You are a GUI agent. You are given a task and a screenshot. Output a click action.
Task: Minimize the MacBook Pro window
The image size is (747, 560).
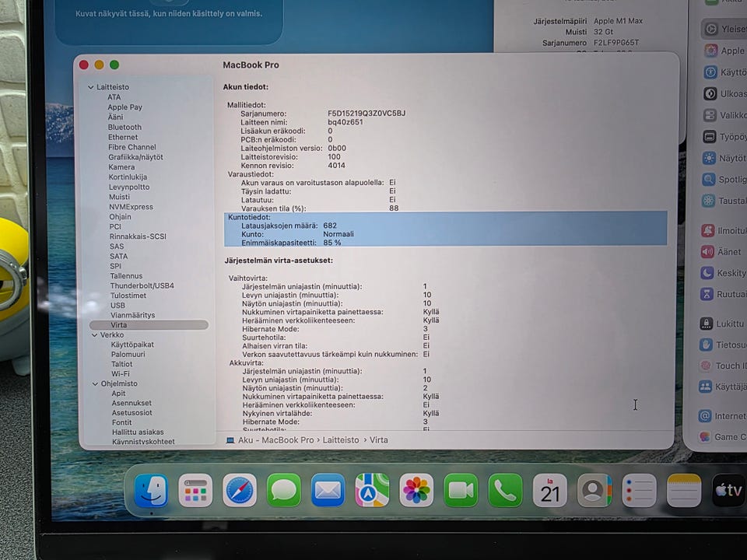[99, 65]
